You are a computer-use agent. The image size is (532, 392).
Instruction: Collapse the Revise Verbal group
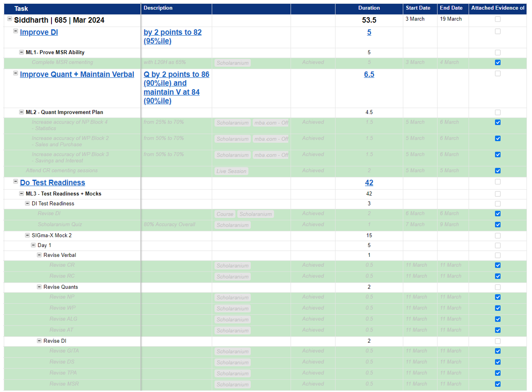(x=39, y=255)
